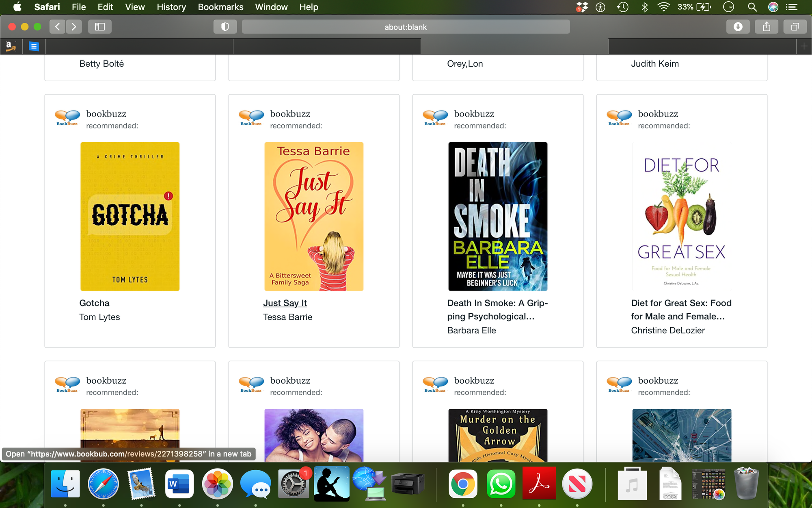Open the View menu
The width and height of the screenshot is (812, 508).
[135, 7]
